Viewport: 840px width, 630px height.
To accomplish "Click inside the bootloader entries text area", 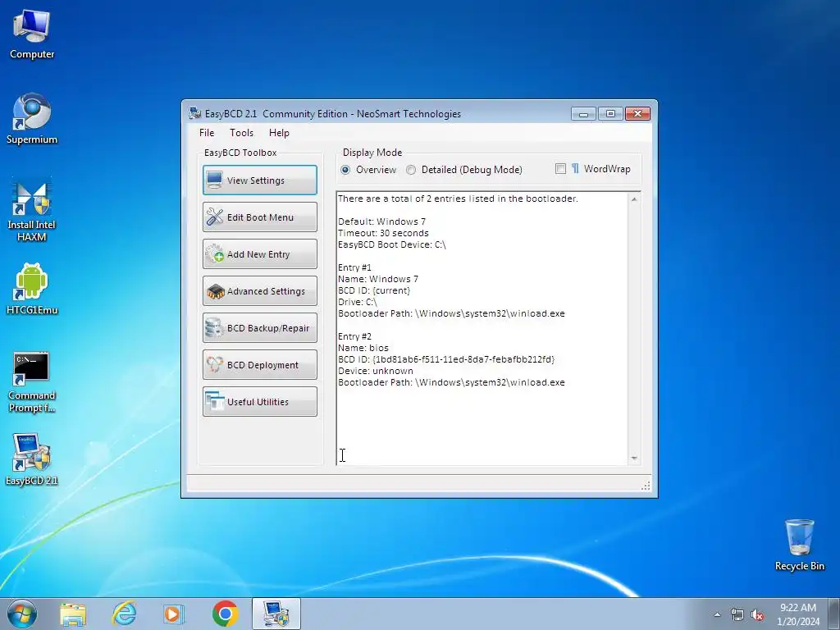I will (x=482, y=328).
